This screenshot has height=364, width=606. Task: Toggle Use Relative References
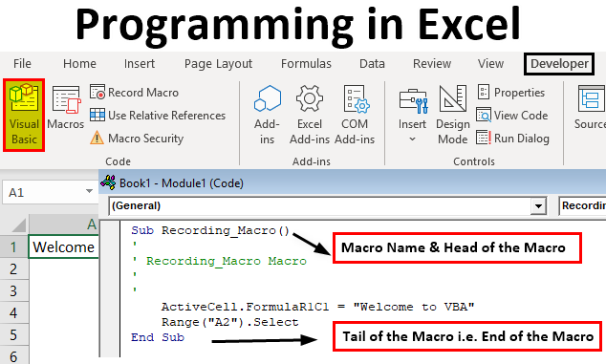tap(158, 116)
